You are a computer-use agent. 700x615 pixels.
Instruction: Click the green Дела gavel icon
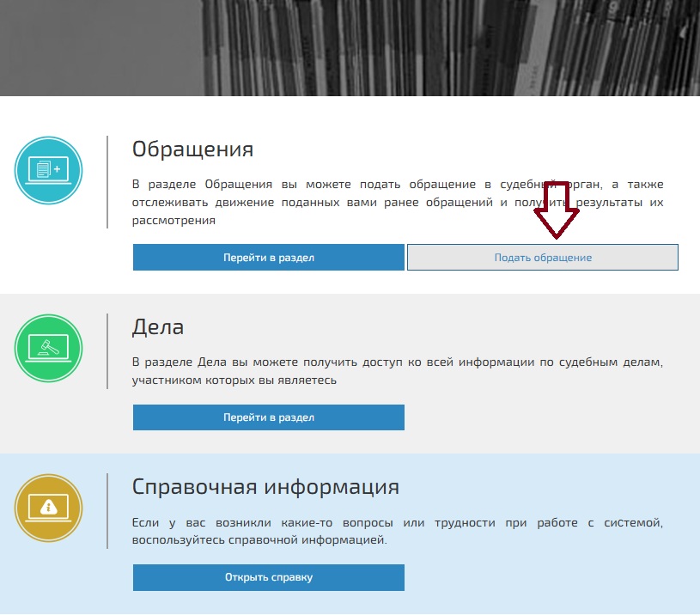coord(48,348)
